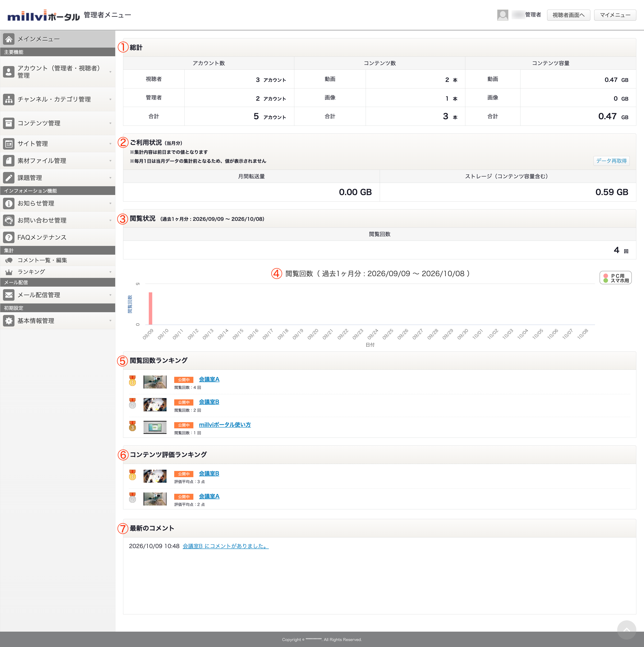
Task: Expand the サイト管理 submenu arrow
Action: (x=110, y=144)
